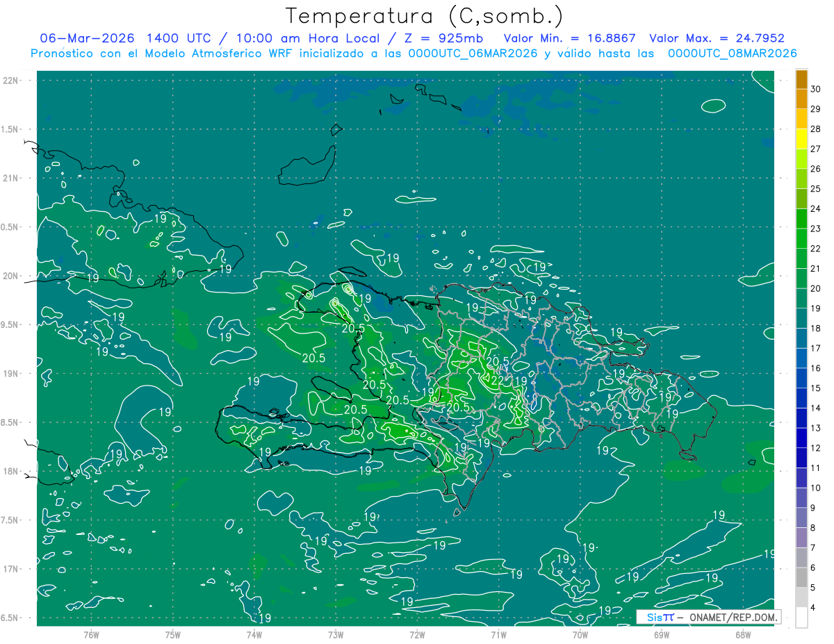The image size is (834, 644).
Task: Click the "71W" longitude axis label
Action: (x=498, y=634)
